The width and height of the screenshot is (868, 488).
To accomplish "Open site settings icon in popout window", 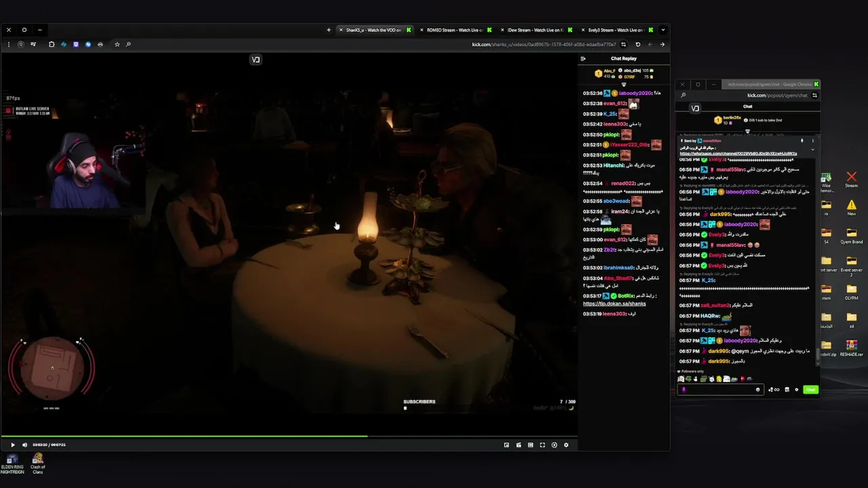I will 814,96.
